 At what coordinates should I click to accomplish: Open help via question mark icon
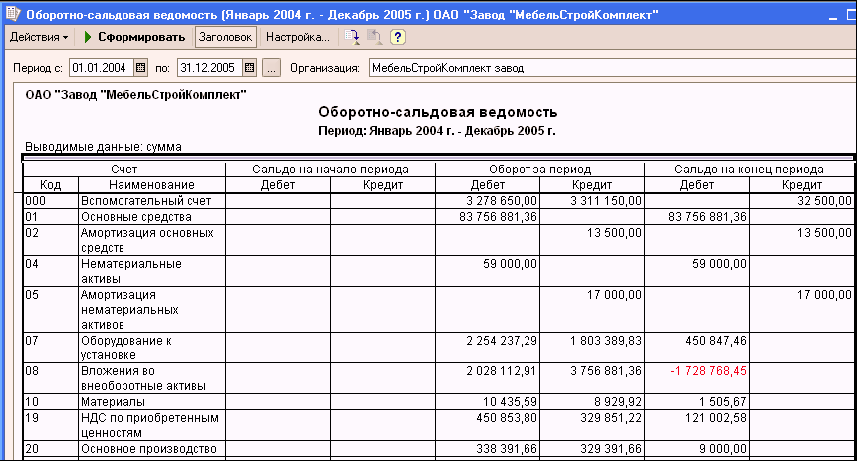click(397, 37)
